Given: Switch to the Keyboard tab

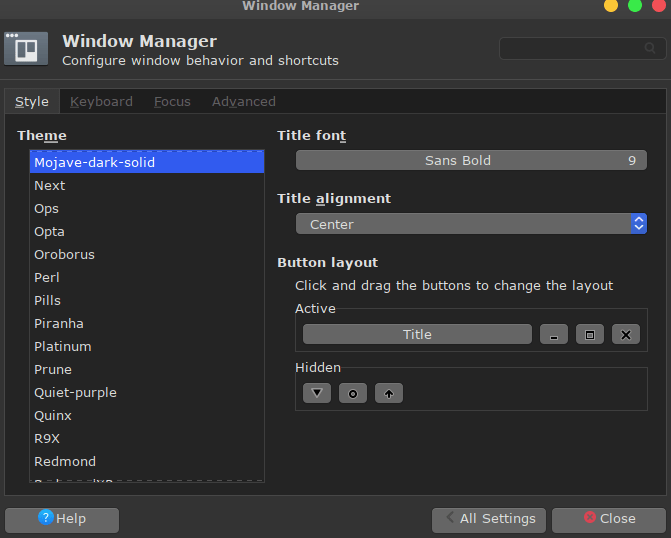Looking at the screenshot, I should point(101,101).
